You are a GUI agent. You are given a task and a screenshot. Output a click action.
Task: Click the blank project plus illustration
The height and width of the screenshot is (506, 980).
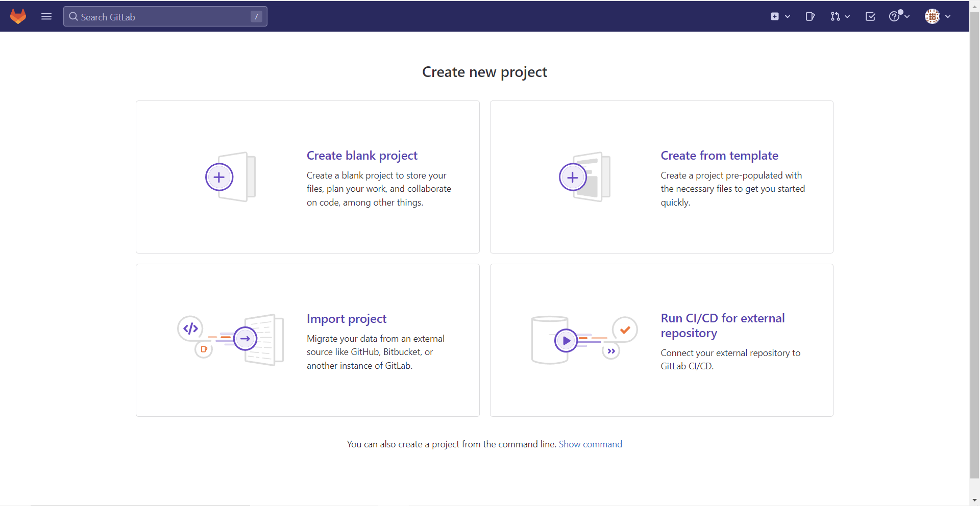tap(219, 177)
